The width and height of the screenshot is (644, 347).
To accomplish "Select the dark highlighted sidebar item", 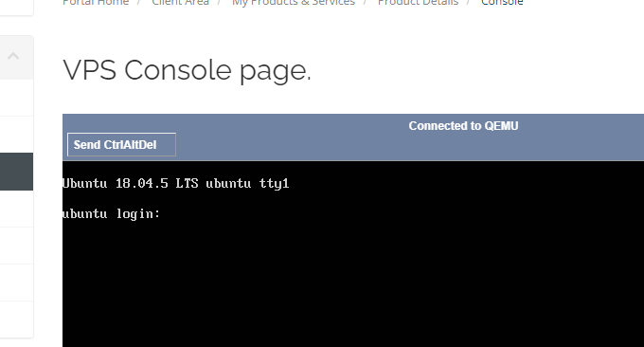I will (x=16, y=172).
